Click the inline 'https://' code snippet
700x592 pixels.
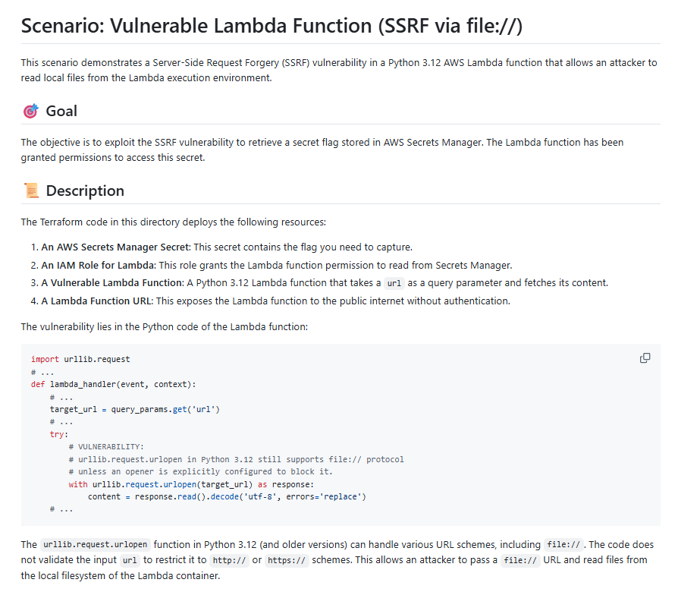[287, 560]
